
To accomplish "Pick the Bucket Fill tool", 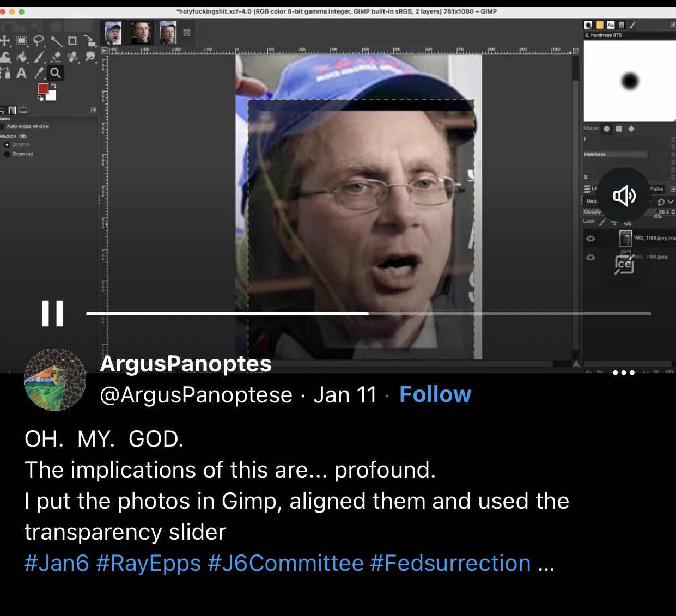I will point(22,57).
